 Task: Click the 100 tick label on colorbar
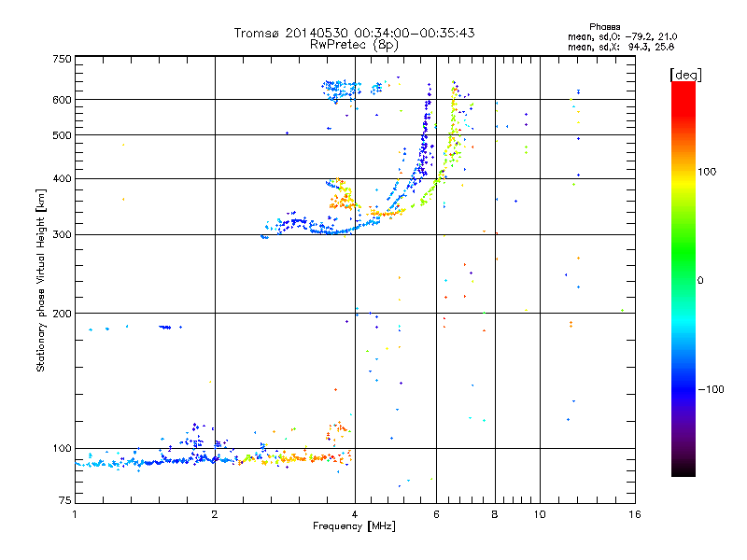tap(708, 172)
